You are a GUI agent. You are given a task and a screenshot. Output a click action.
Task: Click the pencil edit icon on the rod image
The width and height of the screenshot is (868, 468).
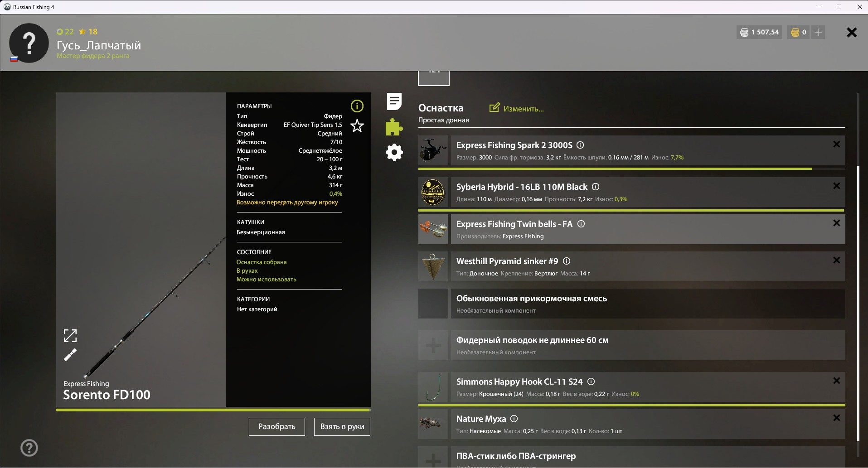(x=70, y=355)
